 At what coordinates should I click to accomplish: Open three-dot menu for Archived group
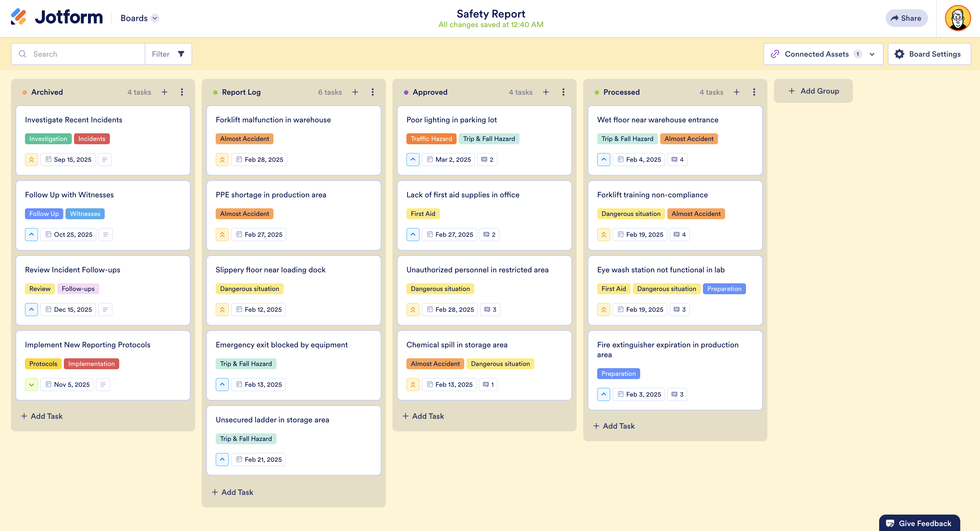point(182,92)
